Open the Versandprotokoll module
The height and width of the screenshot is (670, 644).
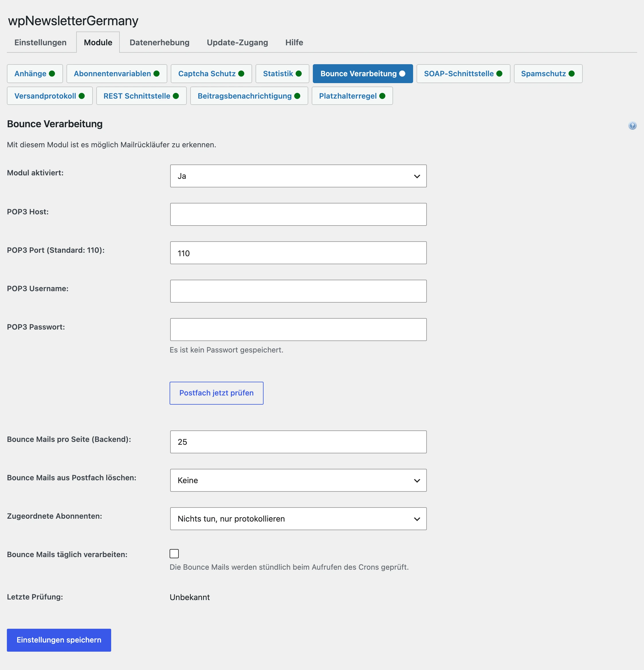pyautogui.click(x=50, y=96)
